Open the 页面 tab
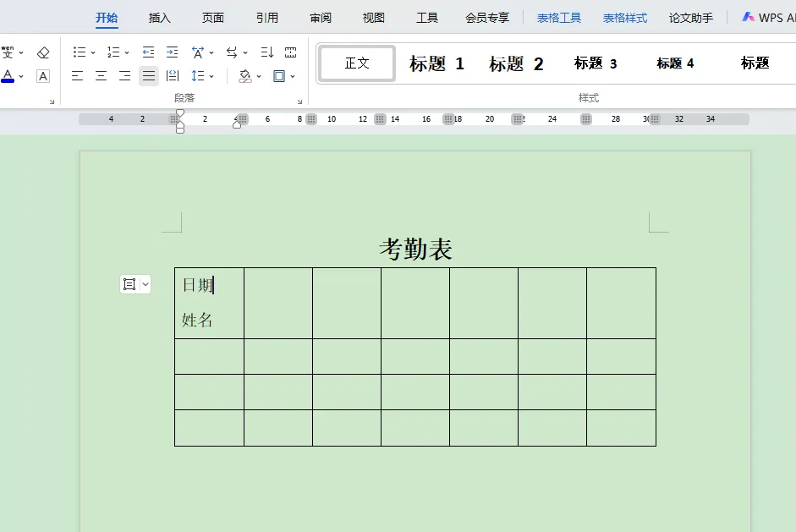Screen dimensions: 796x532 [x=212, y=18]
